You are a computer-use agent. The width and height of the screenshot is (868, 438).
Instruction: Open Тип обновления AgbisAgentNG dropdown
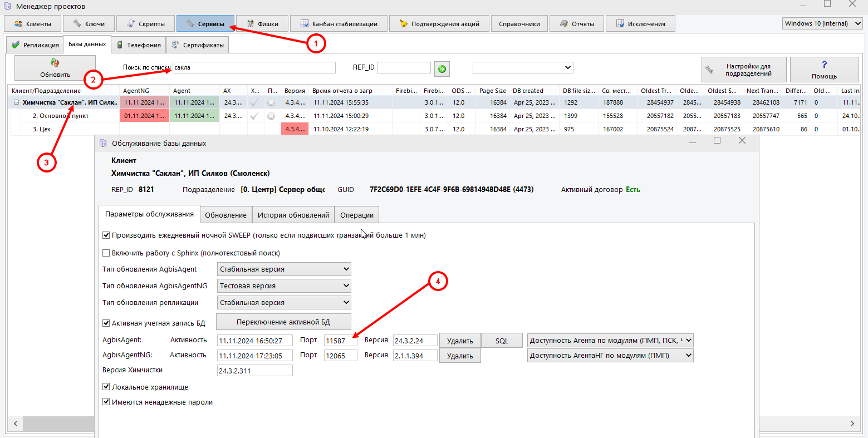click(284, 286)
